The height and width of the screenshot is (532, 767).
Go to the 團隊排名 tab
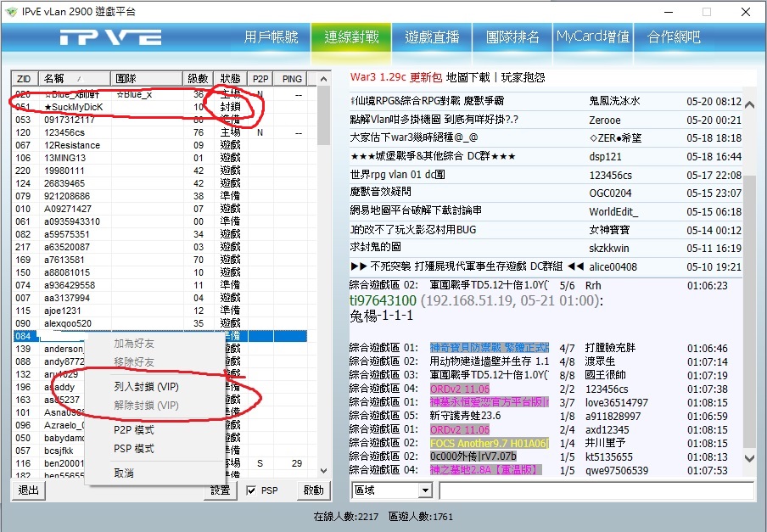[x=512, y=37]
